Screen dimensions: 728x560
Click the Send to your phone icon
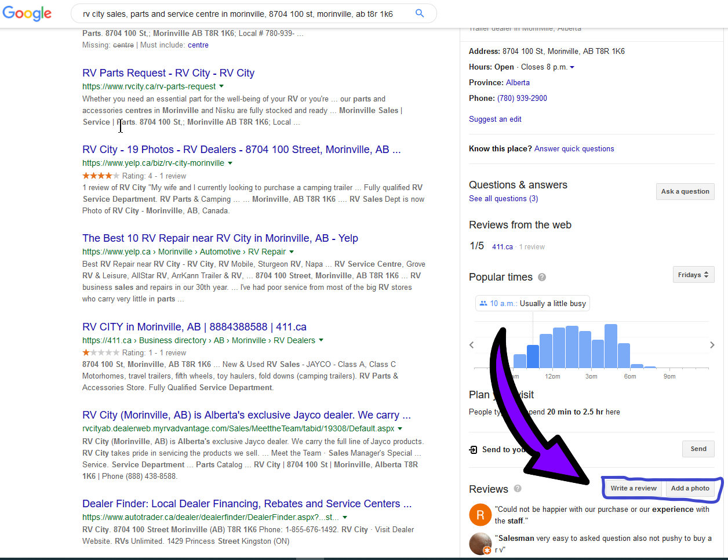(474, 449)
